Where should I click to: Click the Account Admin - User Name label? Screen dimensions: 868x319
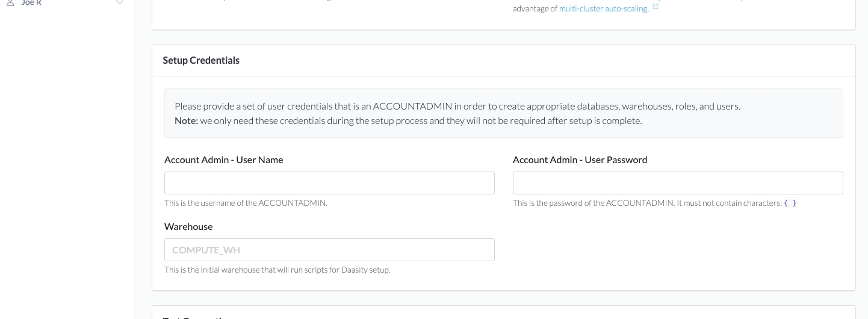[223, 159]
